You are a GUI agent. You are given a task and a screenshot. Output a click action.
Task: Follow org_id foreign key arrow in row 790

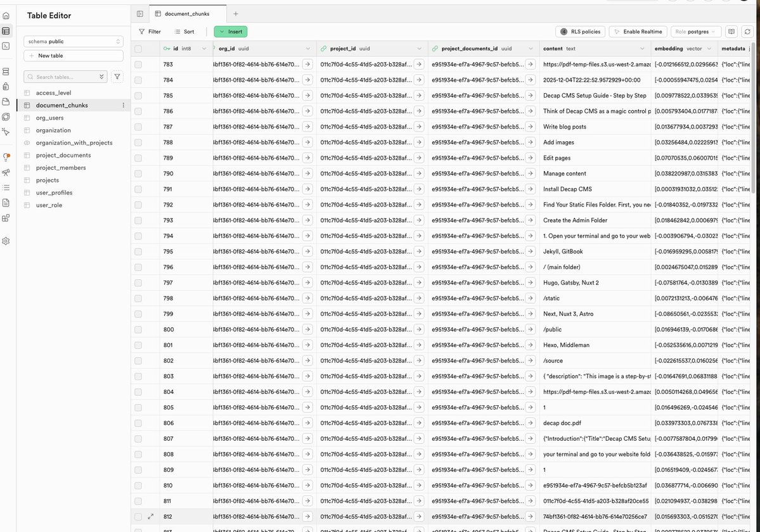(x=308, y=174)
